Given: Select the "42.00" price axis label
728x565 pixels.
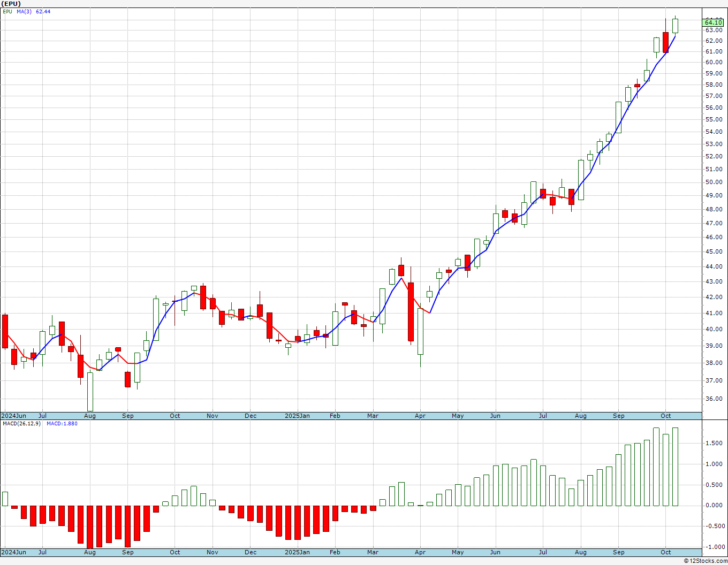Looking at the screenshot, I should click(x=714, y=297).
